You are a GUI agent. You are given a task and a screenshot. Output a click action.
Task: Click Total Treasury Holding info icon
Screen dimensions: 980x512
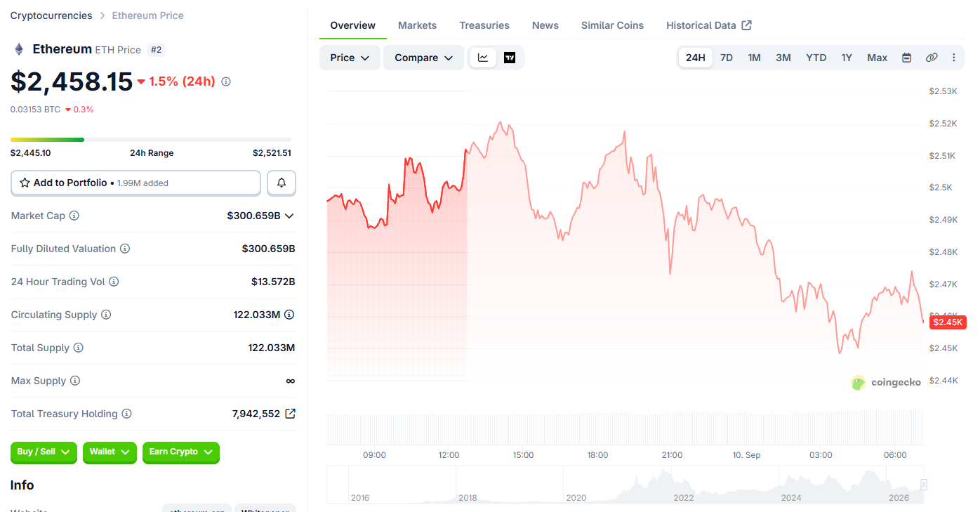coord(127,414)
